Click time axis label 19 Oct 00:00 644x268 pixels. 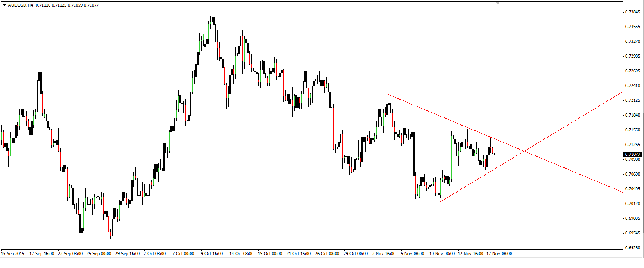point(270,253)
